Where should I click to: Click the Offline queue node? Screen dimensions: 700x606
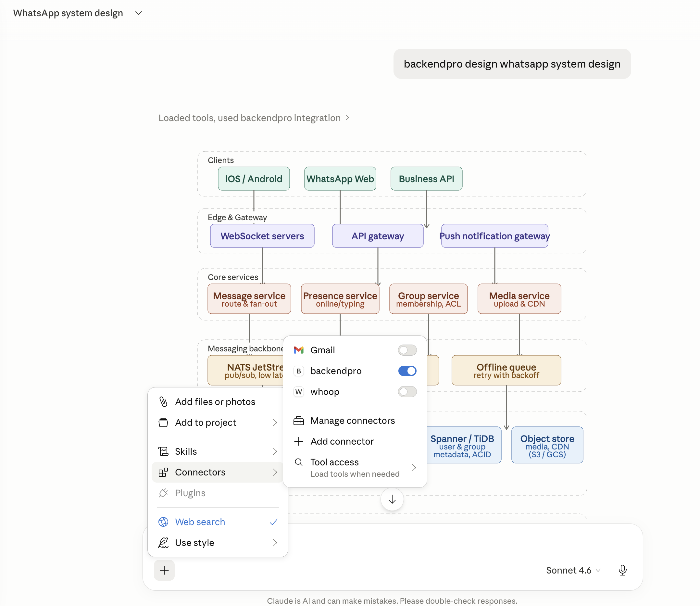click(506, 370)
